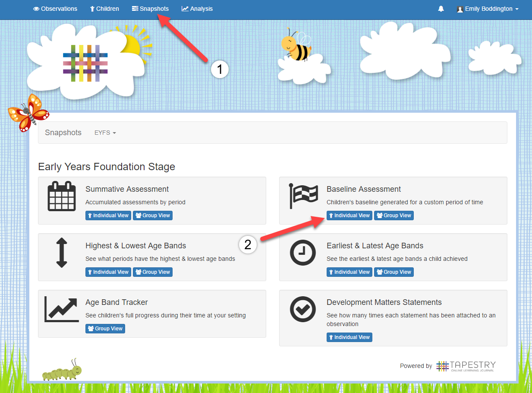Open Baseline Assessment Group View

(x=394, y=216)
